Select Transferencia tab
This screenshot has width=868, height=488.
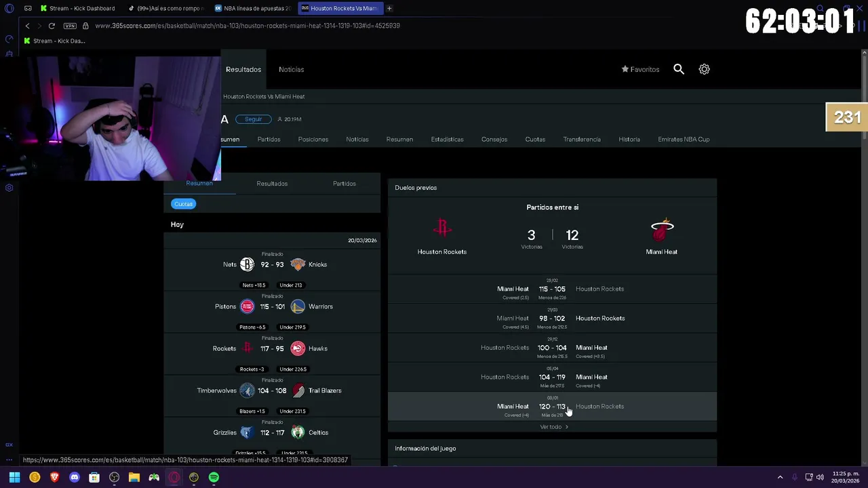tap(582, 140)
